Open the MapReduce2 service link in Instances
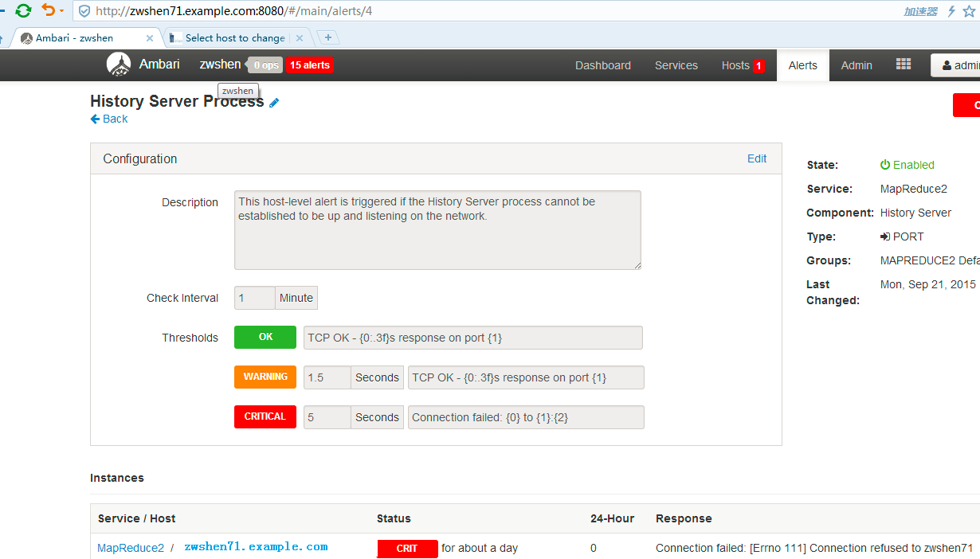Screen dimensions: 980x559 (131, 548)
